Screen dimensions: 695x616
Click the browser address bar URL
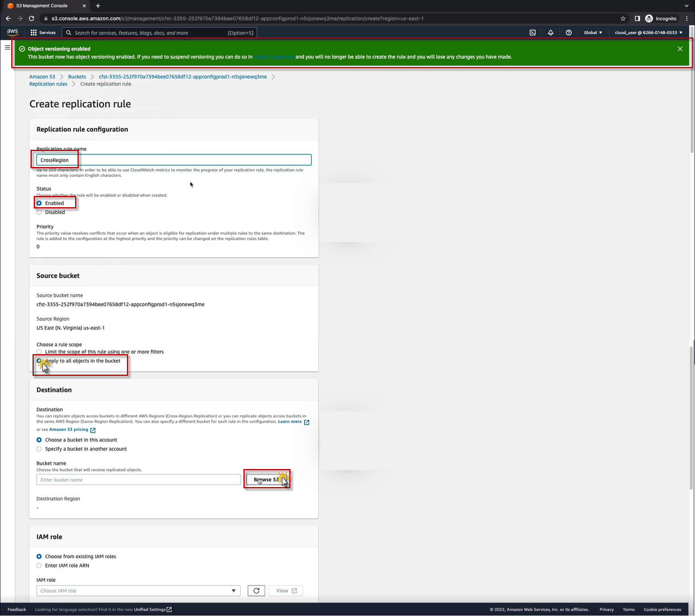click(237, 18)
